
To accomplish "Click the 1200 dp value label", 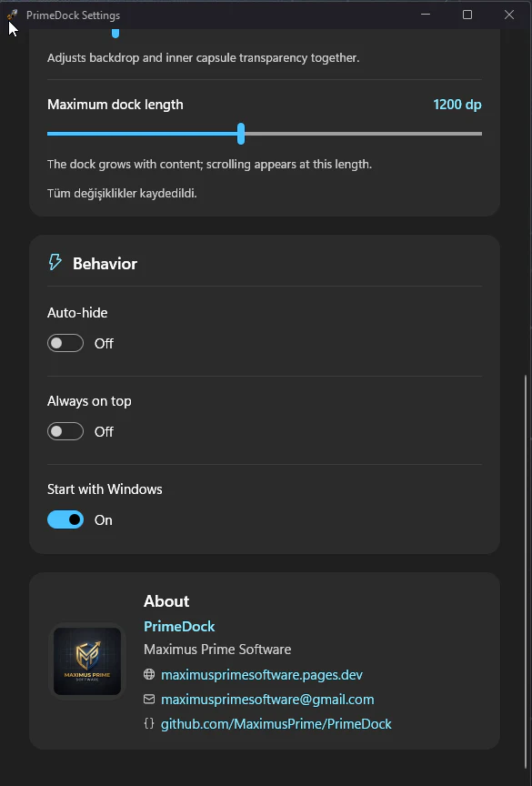I will tap(457, 105).
